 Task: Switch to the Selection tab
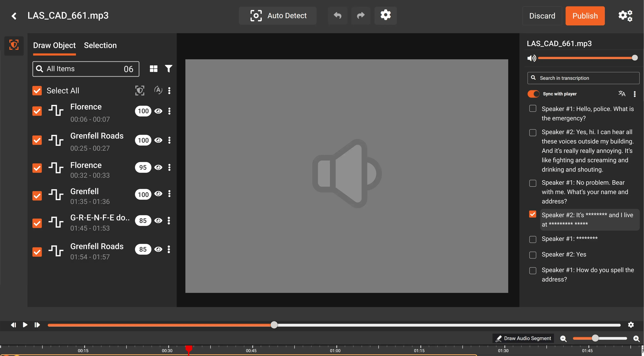100,45
